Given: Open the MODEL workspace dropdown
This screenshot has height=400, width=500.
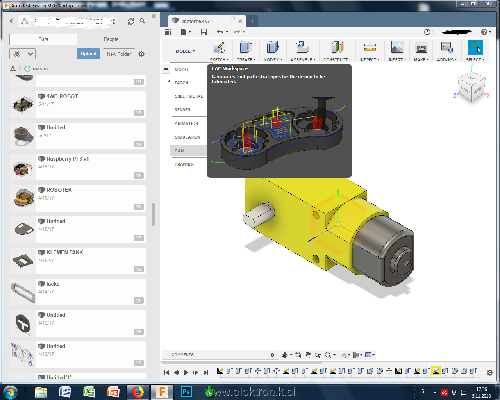Looking at the screenshot, I should [x=185, y=51].
